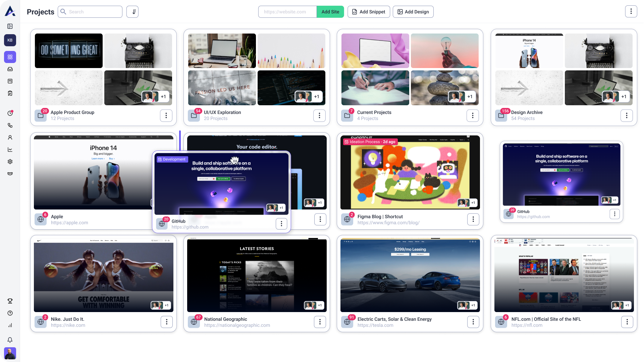Open https://nike.com link
Viewport: 644px width, 362px height.
(68, 325)
